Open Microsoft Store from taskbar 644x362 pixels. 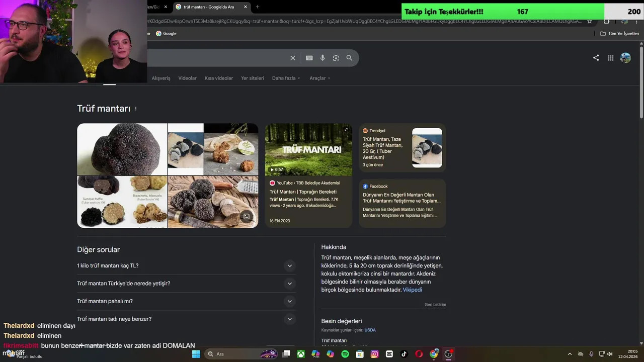pyautogui.click(x=360, y=354)
